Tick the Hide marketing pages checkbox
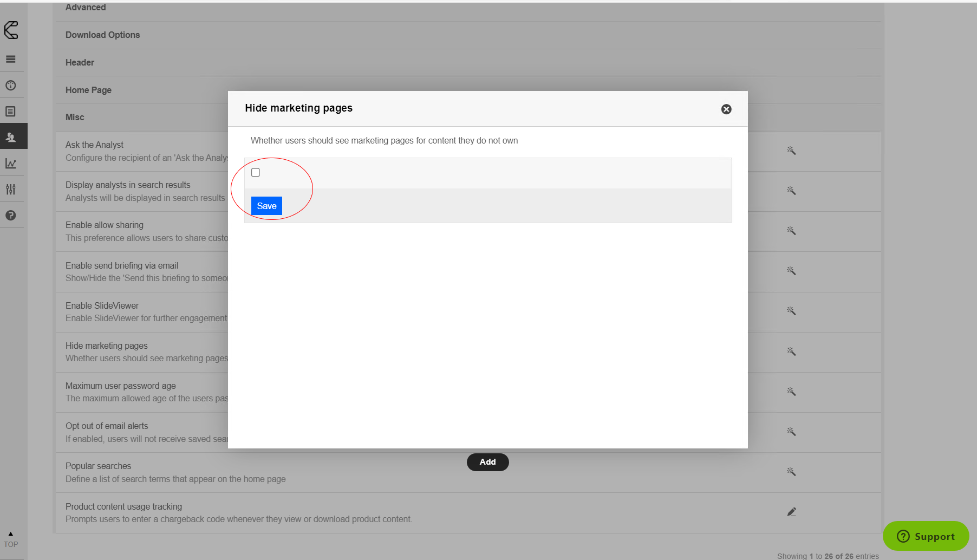The width and height of the screenshot is (977, 560). [x=256, y=173]
